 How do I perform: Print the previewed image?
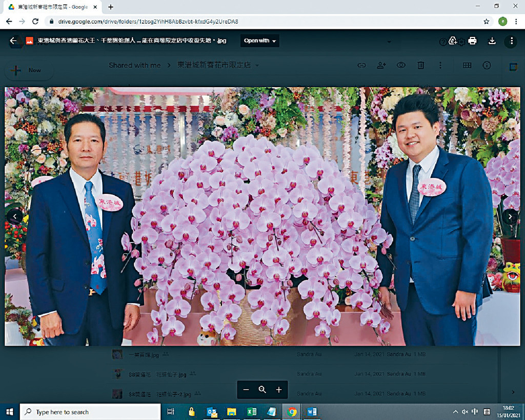tap(472, 41)
